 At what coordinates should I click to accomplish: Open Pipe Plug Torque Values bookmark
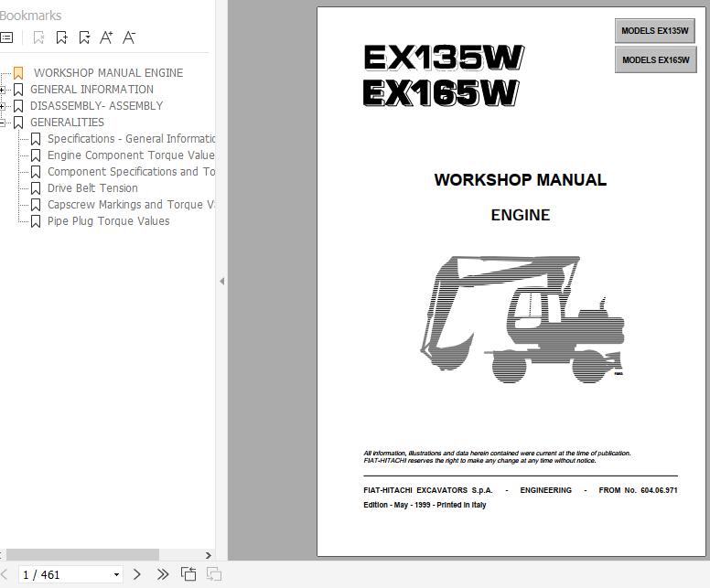109,221
